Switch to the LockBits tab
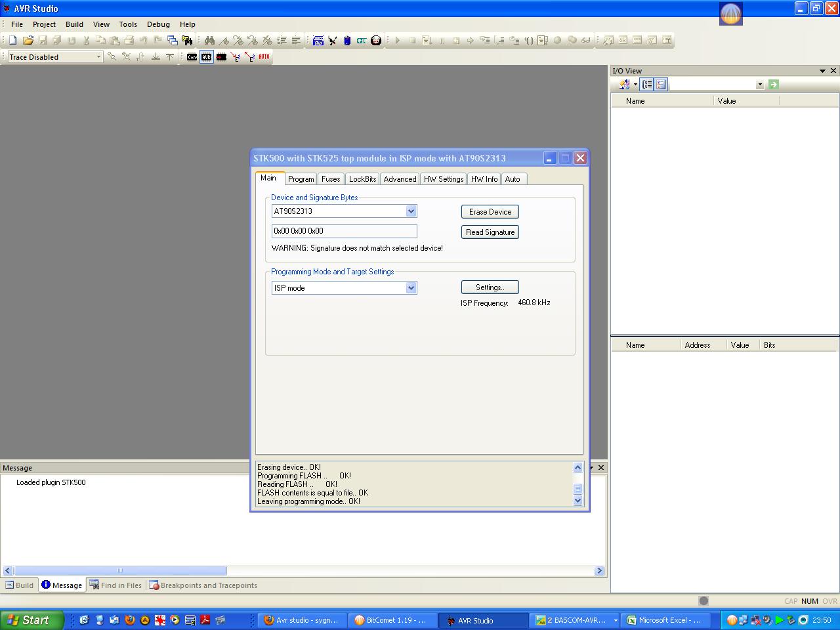 (x=362, y=179)
